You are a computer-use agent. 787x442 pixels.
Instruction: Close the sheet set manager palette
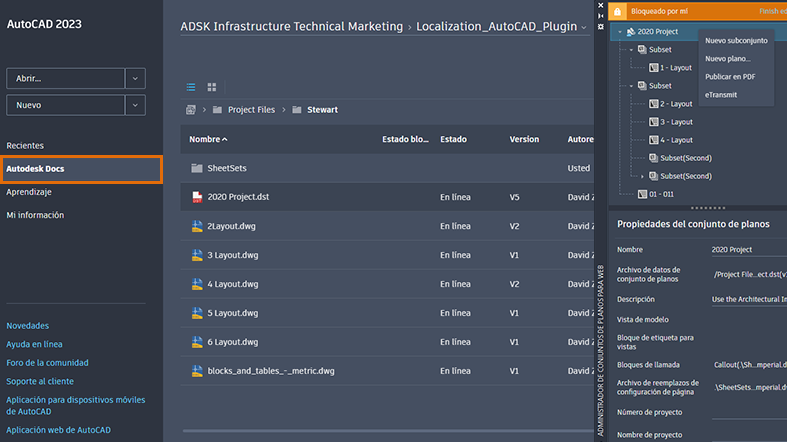pos(600,4)
